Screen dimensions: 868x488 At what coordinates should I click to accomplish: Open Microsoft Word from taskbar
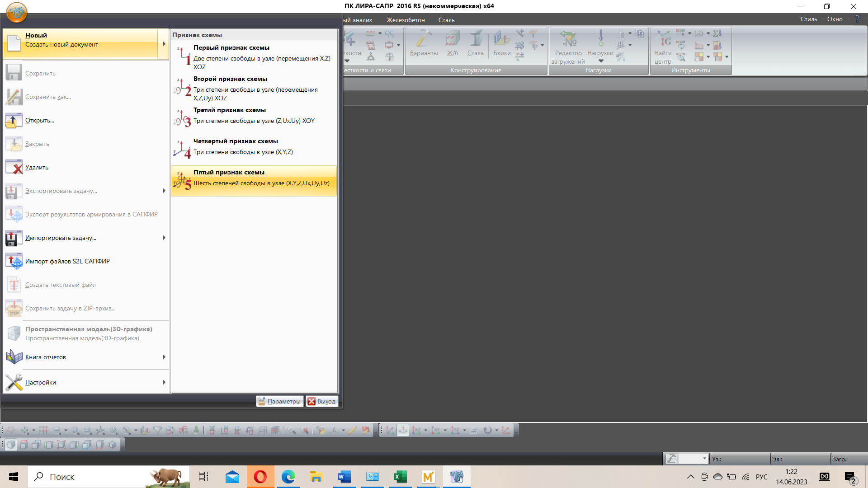coord(344,477)
